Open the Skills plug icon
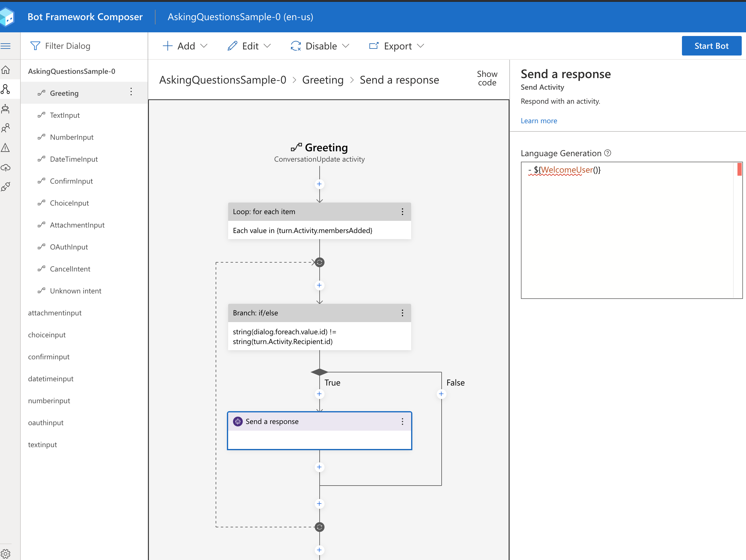 click(x=6, y=187)
